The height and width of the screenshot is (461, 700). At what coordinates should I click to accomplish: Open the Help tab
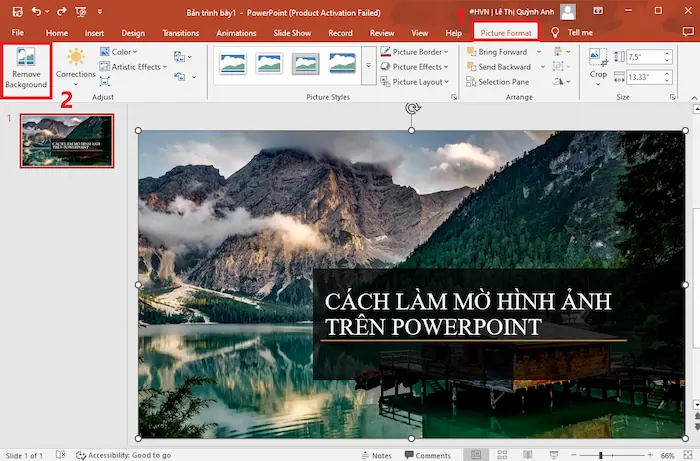click(x=454, y=33)
